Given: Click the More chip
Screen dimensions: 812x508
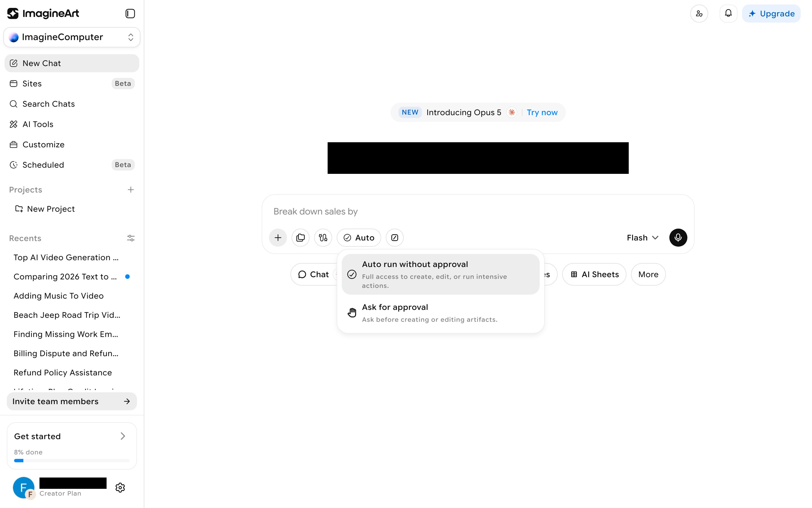Looking at the screenshot, I should click(648, 274).
